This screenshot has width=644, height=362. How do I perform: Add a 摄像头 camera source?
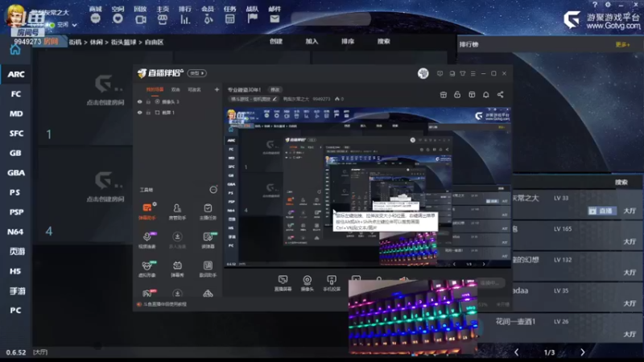tap(308, 283)
